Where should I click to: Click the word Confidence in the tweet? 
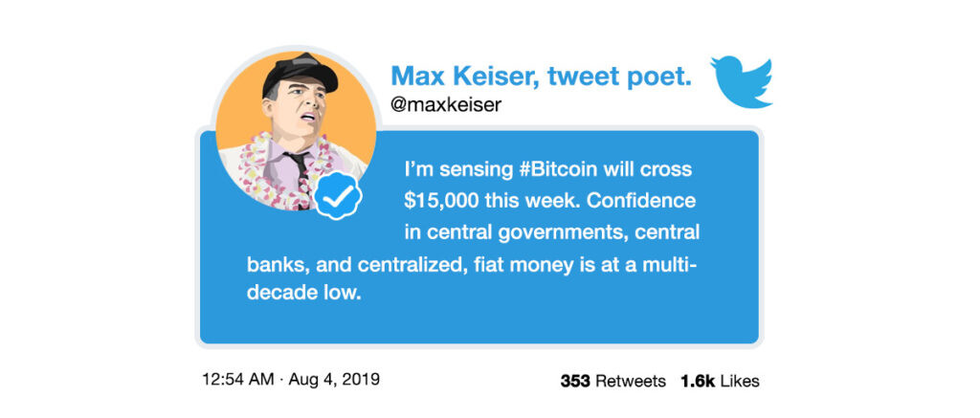pos(641,201)
